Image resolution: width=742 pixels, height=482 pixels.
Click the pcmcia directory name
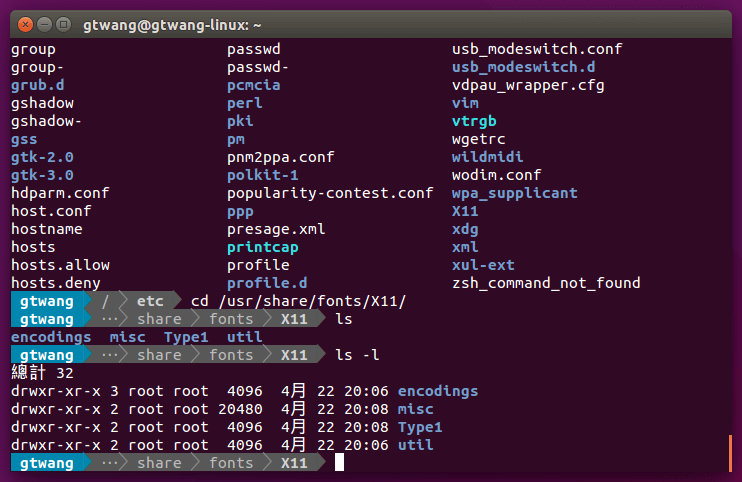(254, 85)
